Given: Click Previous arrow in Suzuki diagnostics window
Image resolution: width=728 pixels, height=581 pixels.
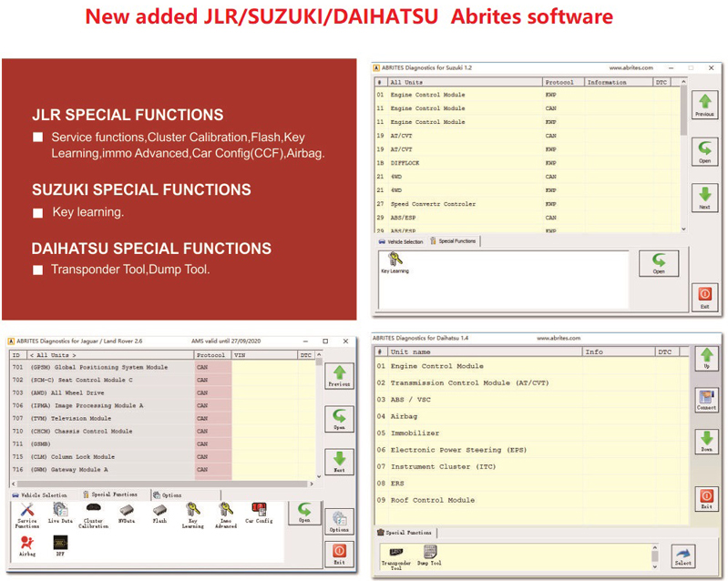Looking at the screenshot, I should point(704,105).
